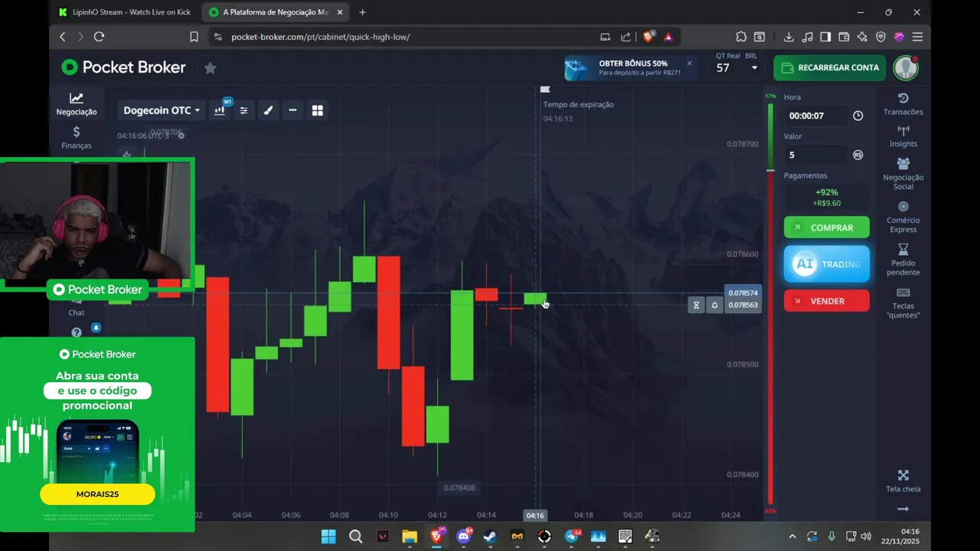The height and width of the screenshot is (551, 980).
Task: Open Transações history panel
Action: click(903, 104)
